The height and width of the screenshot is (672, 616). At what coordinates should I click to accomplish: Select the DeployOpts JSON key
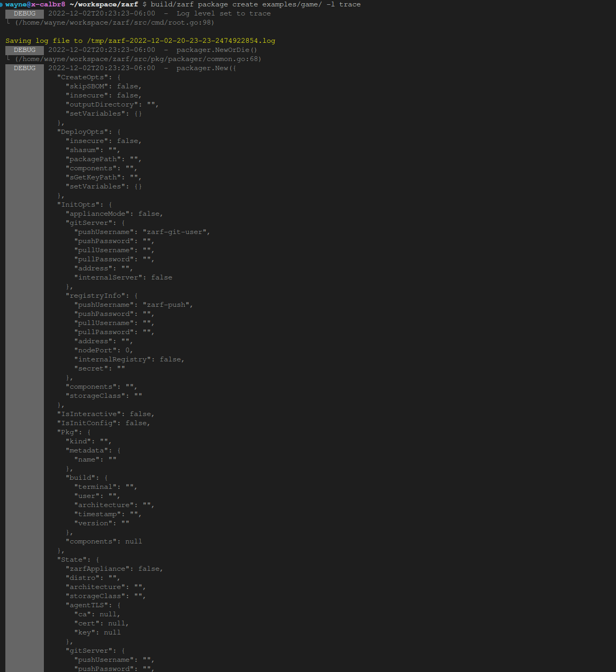(82, 131)
